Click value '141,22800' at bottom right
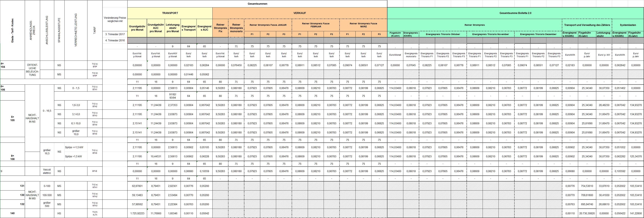644x218 pixels. coord(636,213)
